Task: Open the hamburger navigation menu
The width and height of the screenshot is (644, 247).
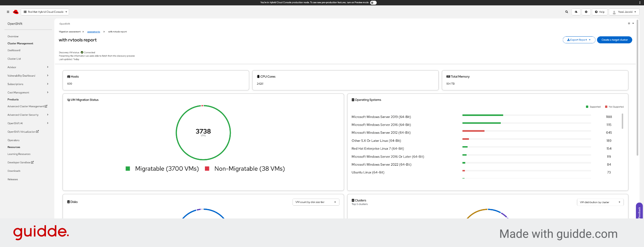Action: tap(8, 12)
